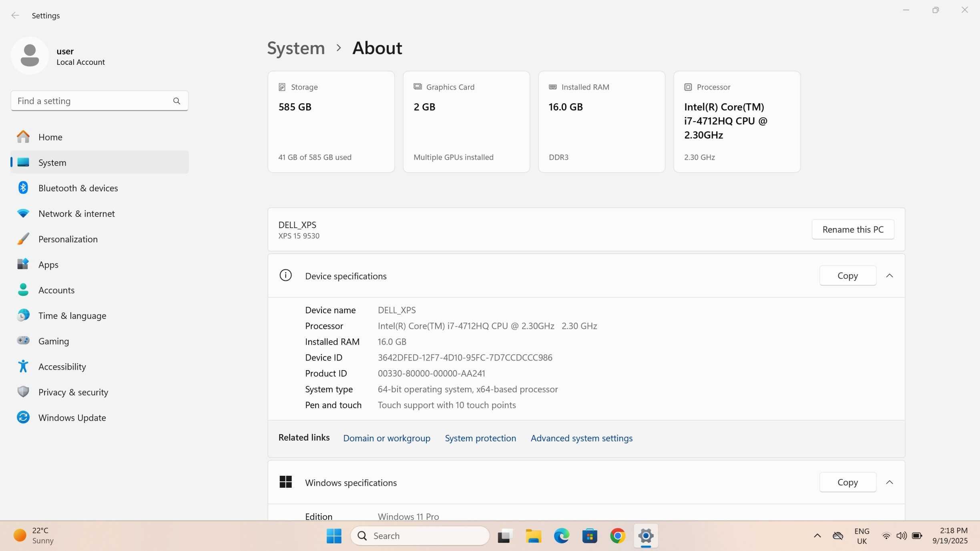Click the Installed RAM card
Image resolution: width=980 pixels, height=551 pixels.
(x=602, y=122)
